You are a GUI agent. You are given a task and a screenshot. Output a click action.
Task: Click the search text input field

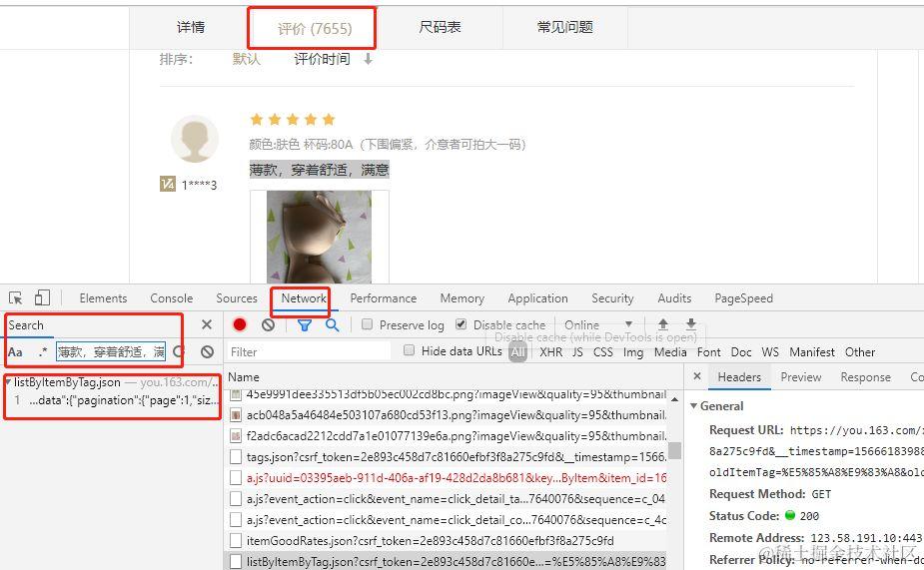pos(111,352)
